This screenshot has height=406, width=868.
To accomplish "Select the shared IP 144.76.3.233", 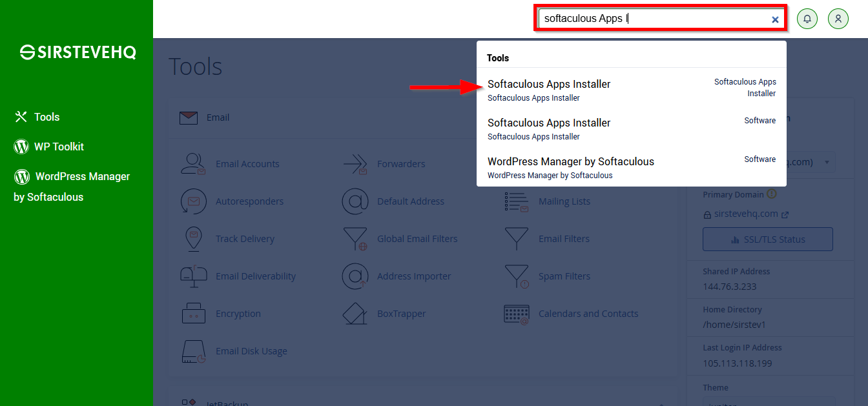I will pyautogui.click(x=730, y=287).
